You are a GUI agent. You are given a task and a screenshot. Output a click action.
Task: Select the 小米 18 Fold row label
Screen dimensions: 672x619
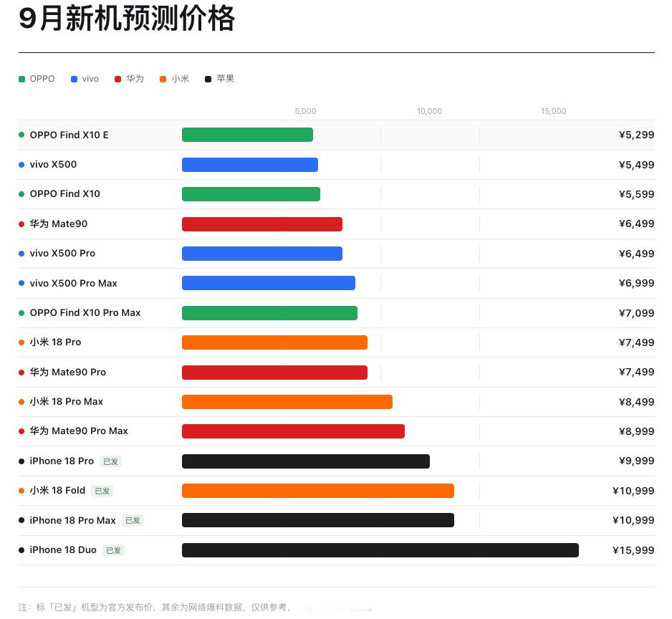click(57, 490)
